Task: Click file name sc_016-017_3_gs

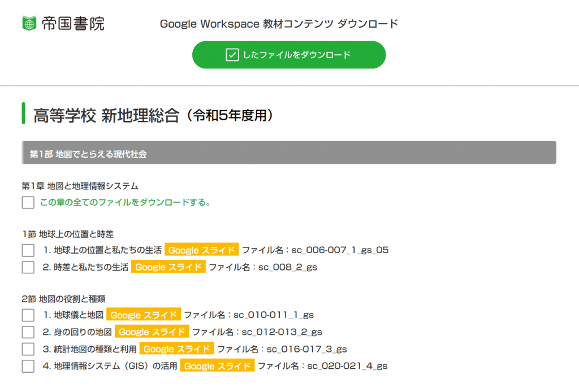Action: 307,349
